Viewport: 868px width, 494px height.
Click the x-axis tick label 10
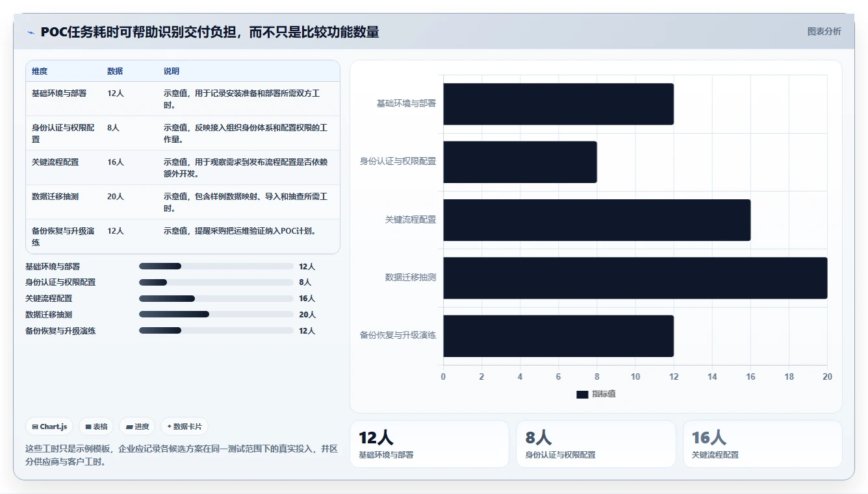pyautogui.click(x=635, y=377)
